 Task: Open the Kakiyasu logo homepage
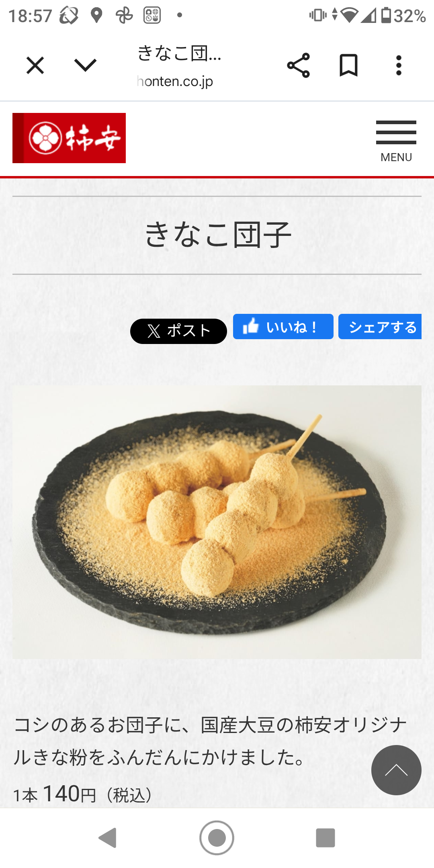click(x=69, y=138)
